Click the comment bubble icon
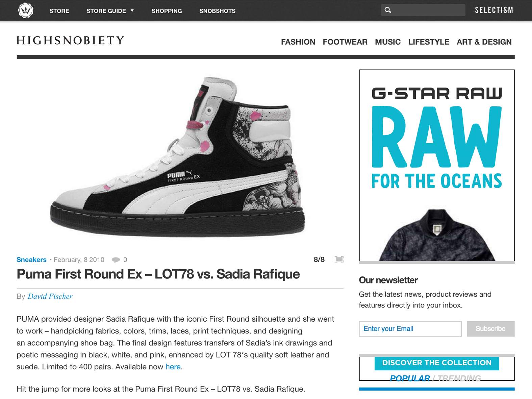 click(x=116, y=260)
